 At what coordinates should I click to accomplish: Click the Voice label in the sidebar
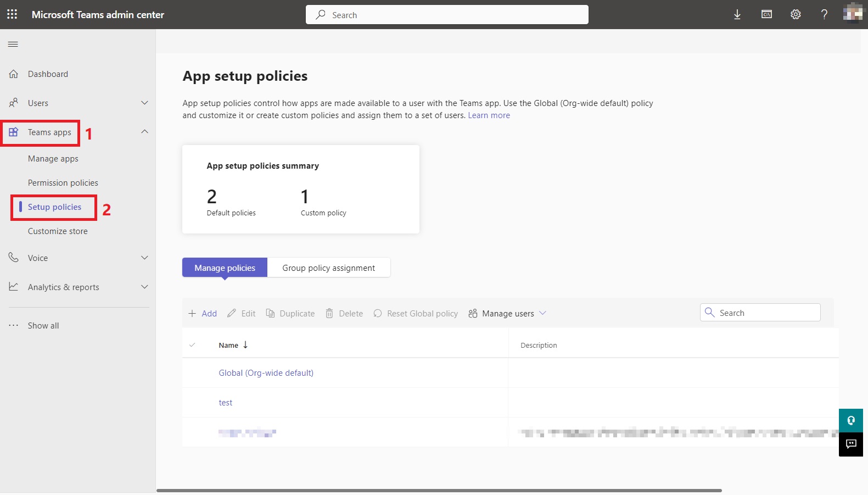[38, 258]
